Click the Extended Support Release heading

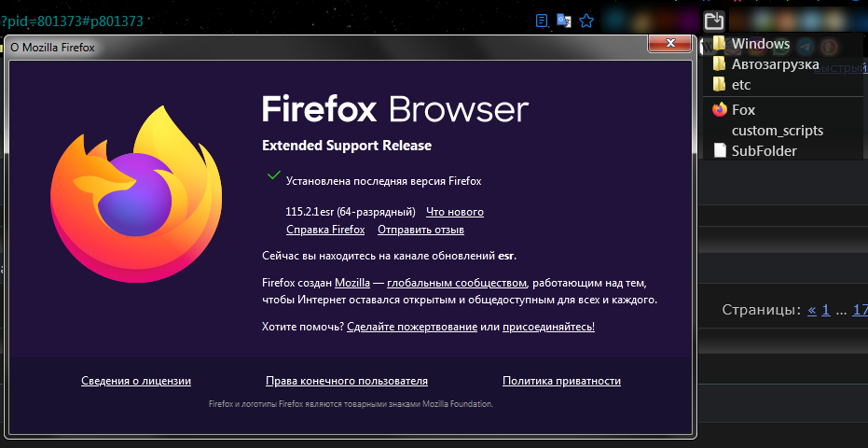tap(347, 146)
